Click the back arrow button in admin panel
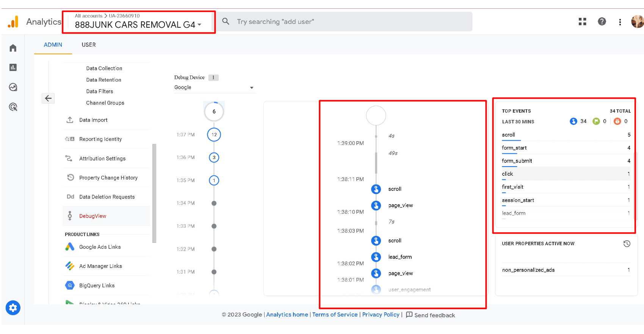 click(48, 98)
